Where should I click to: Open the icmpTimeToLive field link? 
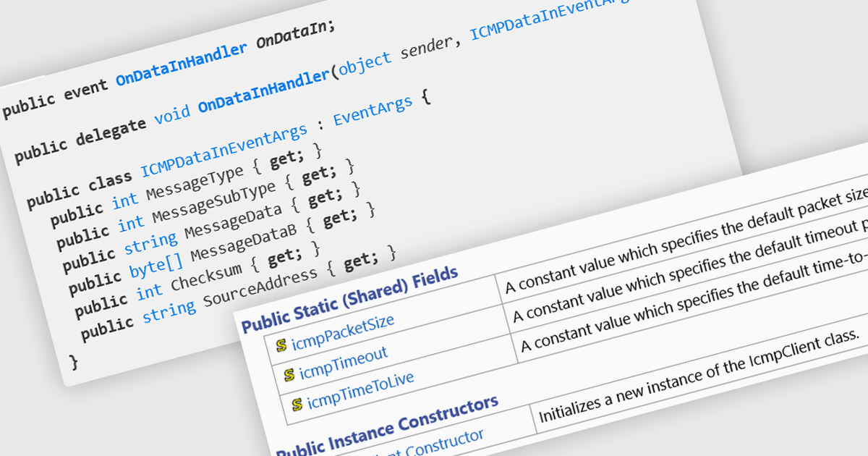(360, 390)
